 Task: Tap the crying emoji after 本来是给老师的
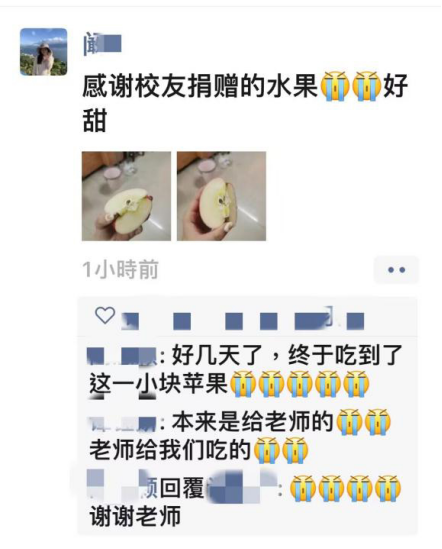(349, 422)
